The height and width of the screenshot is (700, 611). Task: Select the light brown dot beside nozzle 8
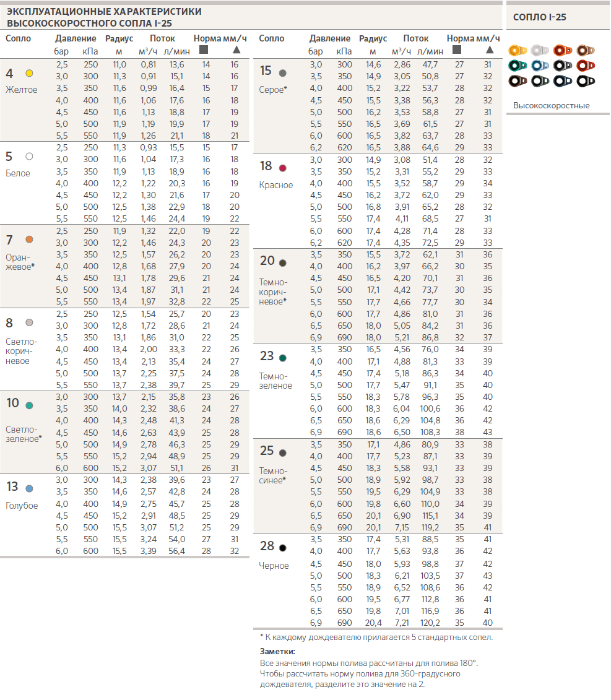pos(30,323)
